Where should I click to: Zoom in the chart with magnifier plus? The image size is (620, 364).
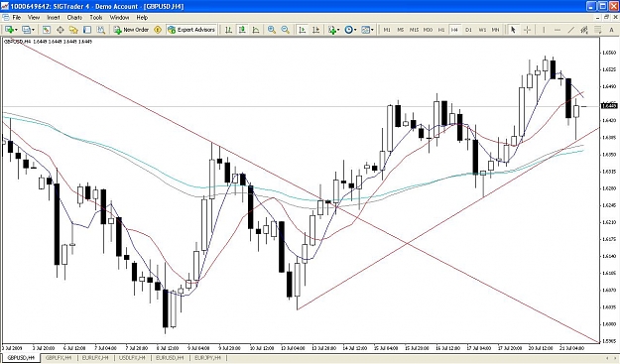pos(272,30)
